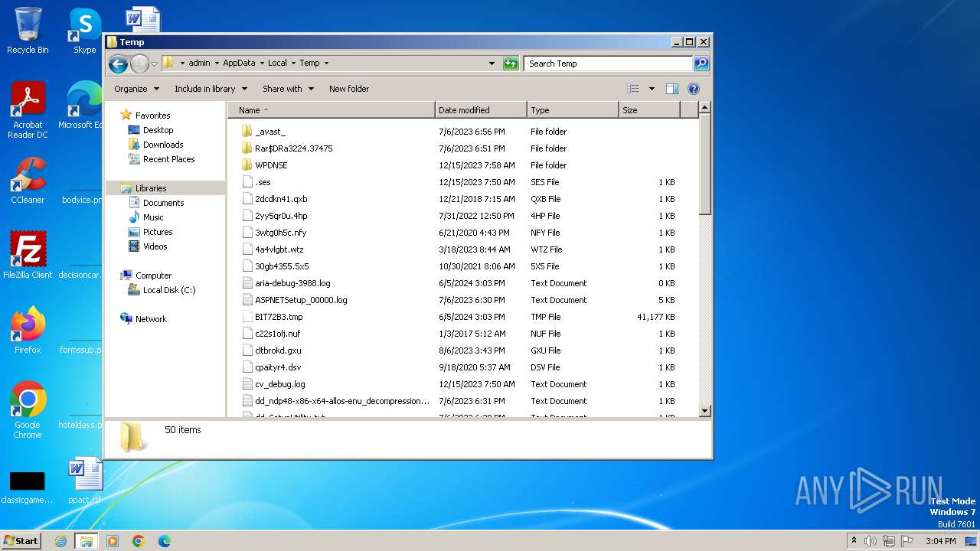Open the Organize menu
Image resolution: width=980 pixels, height=551 pixels.
[137, 89]
